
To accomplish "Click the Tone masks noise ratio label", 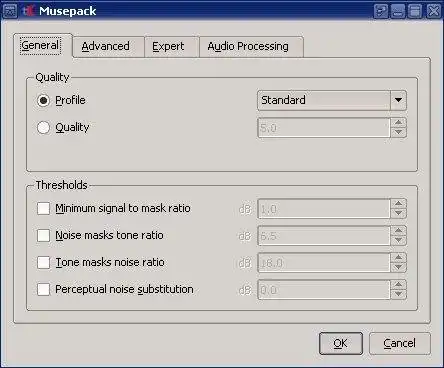I will pyautogui.click(x=110, y=262).
